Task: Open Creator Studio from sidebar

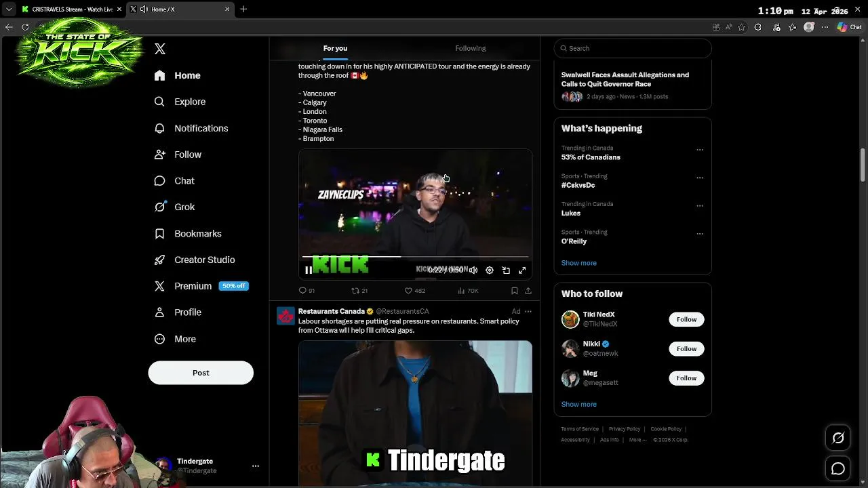Action: click(x=195, y=260)
